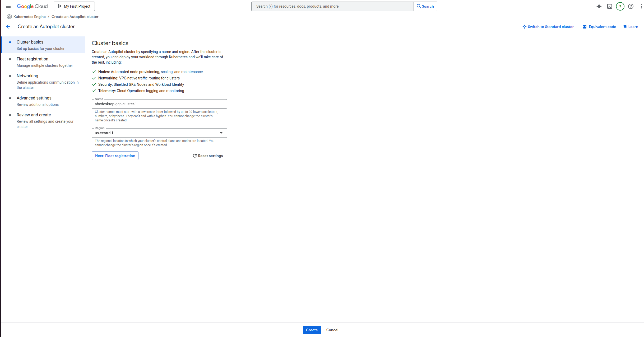Click the Kubernetes Engine breadcrumb icon
The height and width of the screenshot is (337, 644).
click(9, 17)
